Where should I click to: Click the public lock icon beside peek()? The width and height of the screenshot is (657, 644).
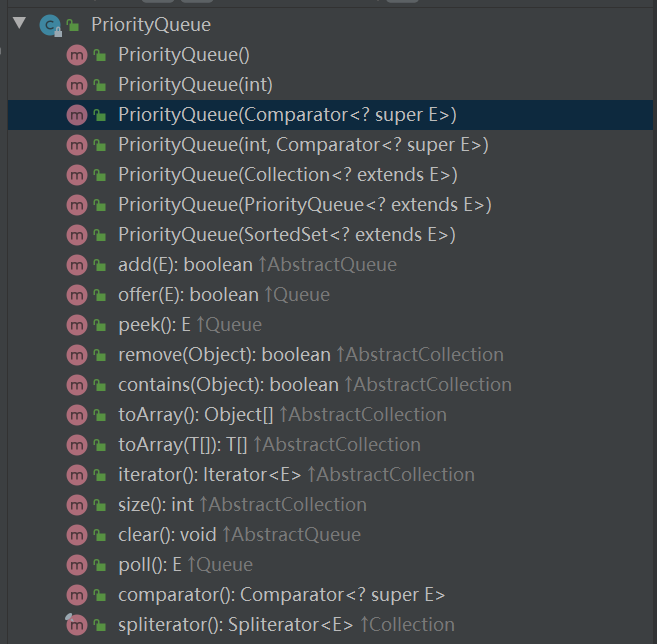point(100,325)
